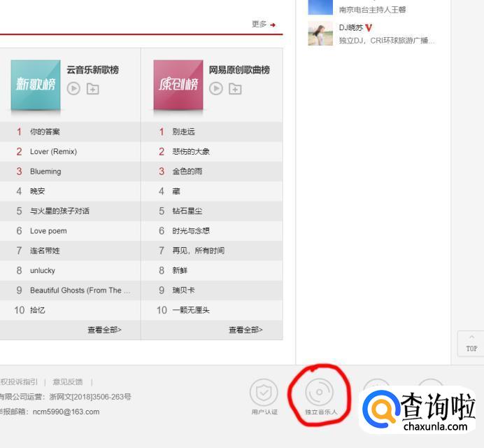This screenshot has height=448, width=484.
Task: Select song 悲伤的大象
Action: tap(191, 151)
